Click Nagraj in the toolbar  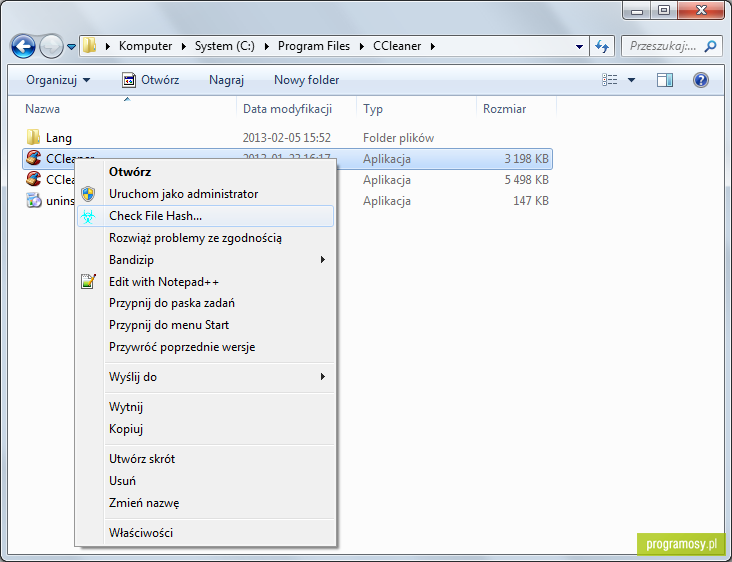(226, 80)
